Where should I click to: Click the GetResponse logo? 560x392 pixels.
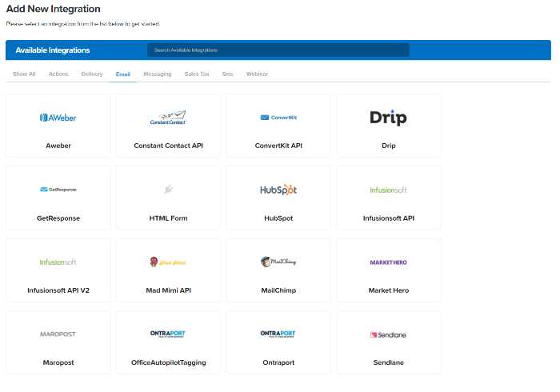(x=58, y=190)
